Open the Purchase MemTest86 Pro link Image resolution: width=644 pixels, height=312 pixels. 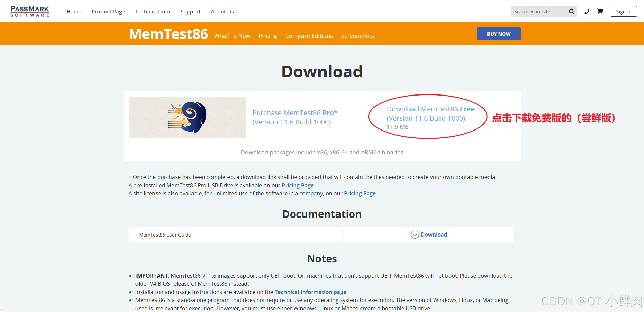pos(295,117)
